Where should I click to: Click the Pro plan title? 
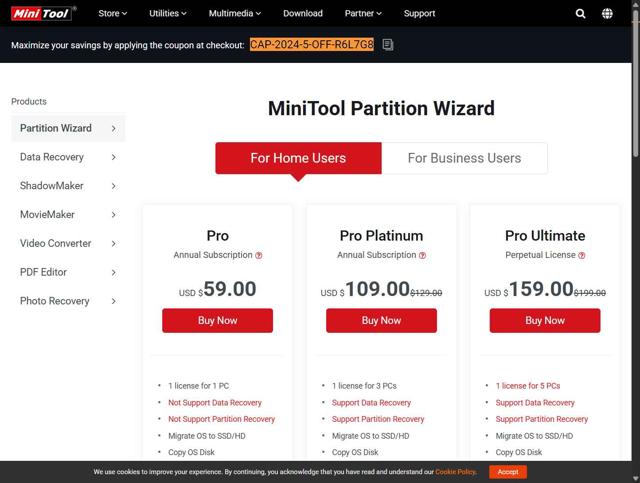click(218, 236)
